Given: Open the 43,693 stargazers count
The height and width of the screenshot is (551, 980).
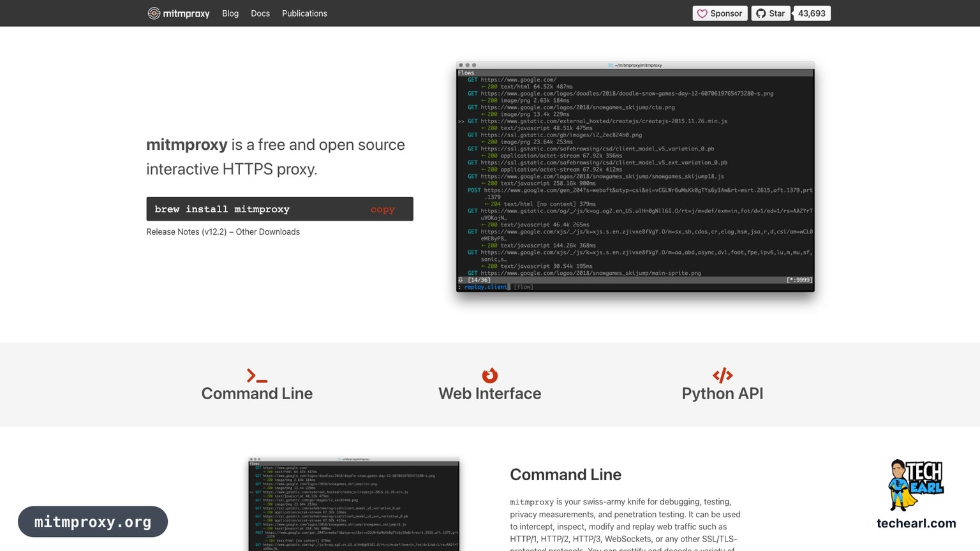Looking at the screenshot, I should click(812, 13).
